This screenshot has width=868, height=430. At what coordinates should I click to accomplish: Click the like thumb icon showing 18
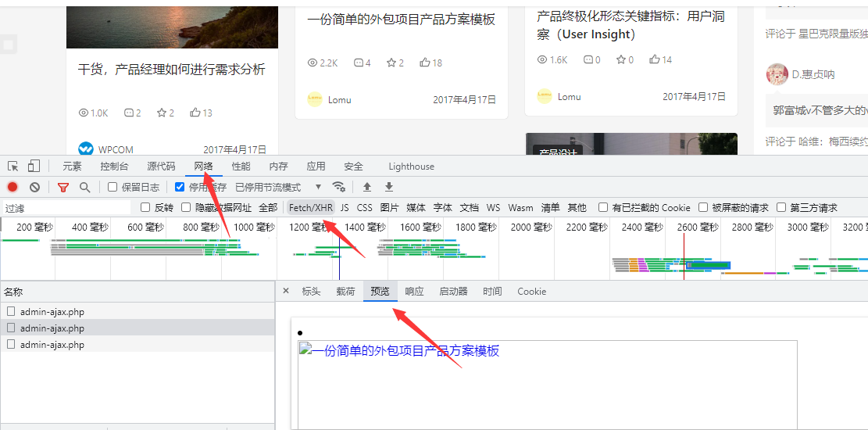425,63
